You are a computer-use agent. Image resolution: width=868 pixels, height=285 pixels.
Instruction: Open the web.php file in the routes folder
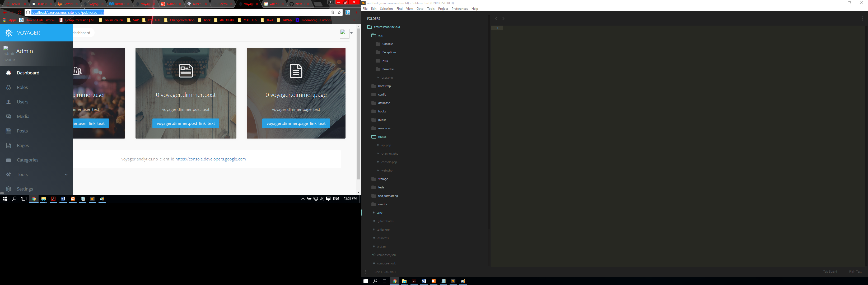[x=386, y=170]
